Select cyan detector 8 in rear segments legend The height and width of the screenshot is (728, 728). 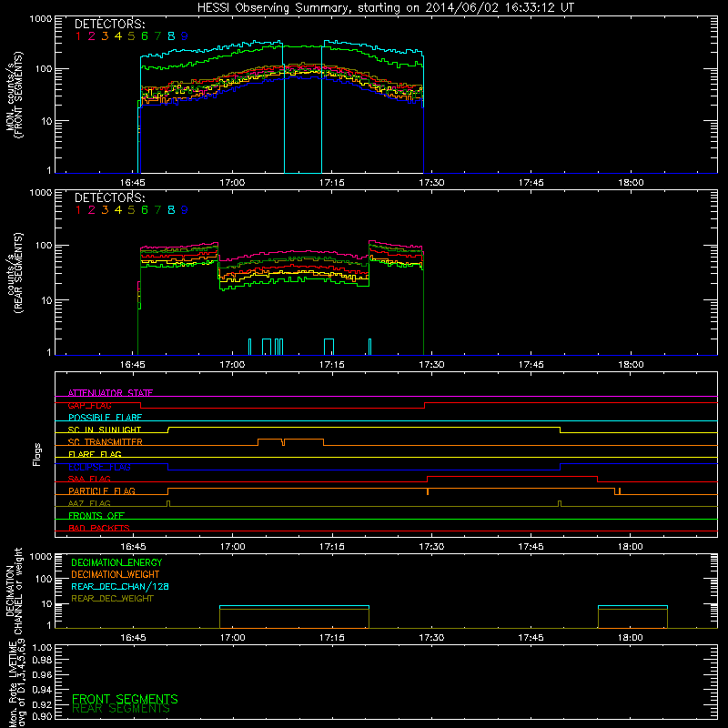tap(171, 210)
